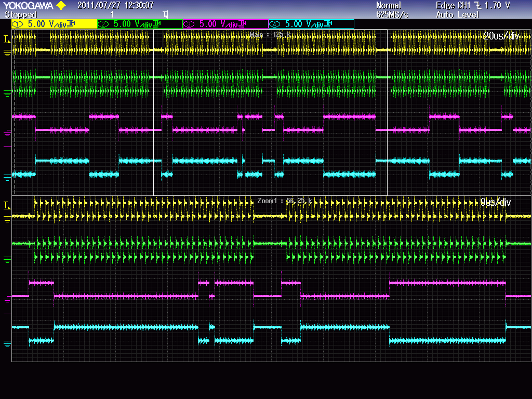The width and height of the screenshot is (532, 399).
Task: Click the green CH2 ground marker in the main window
Action: point(7,93)
